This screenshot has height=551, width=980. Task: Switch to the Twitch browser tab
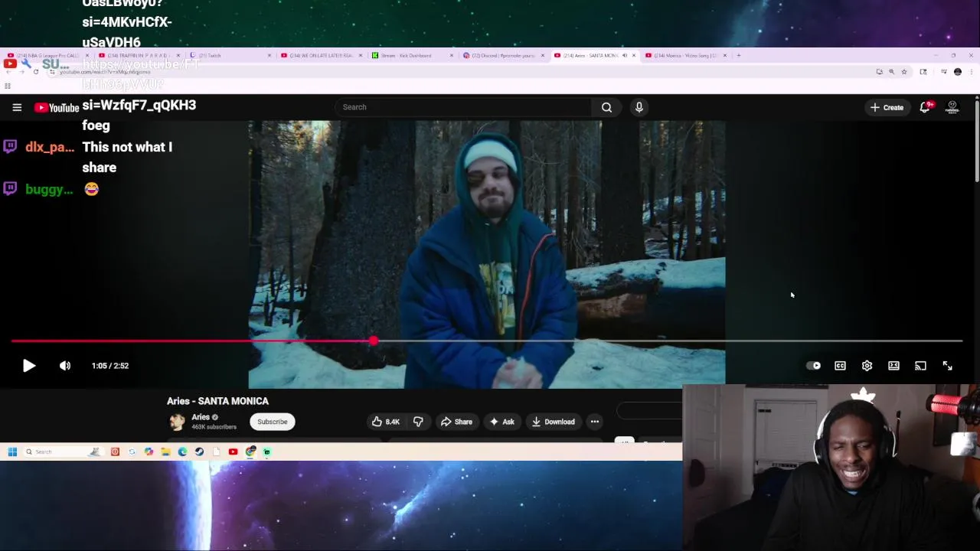point(230,55)
